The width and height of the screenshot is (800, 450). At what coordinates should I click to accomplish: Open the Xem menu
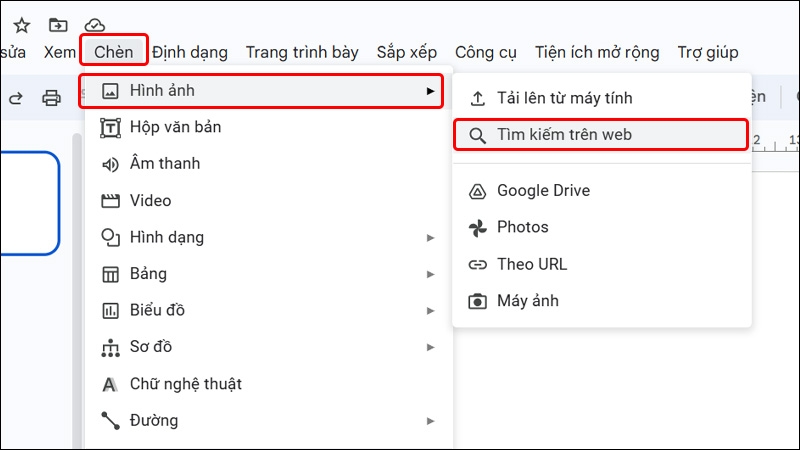coord(60,52)
